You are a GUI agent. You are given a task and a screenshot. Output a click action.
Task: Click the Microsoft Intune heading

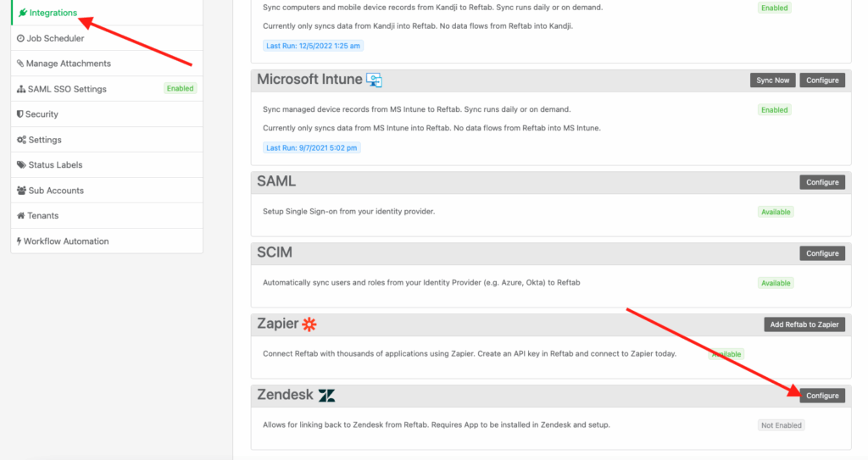pos(309,80)
